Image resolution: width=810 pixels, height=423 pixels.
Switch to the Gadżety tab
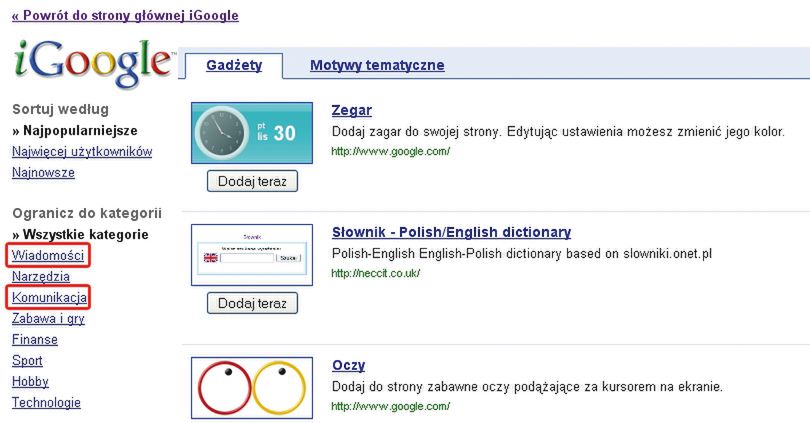pyautogui.click(x=234, y=65)
